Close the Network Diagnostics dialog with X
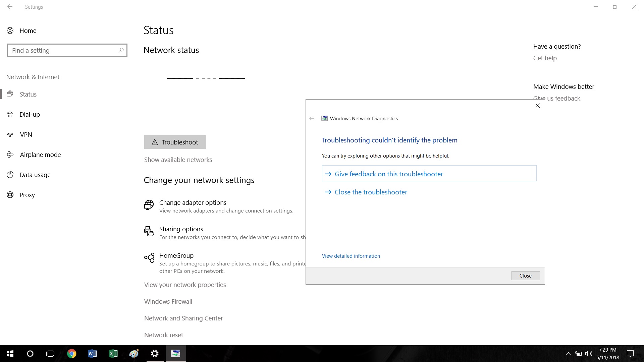Viewport: 644px width, 362px height. click(538, 106)
